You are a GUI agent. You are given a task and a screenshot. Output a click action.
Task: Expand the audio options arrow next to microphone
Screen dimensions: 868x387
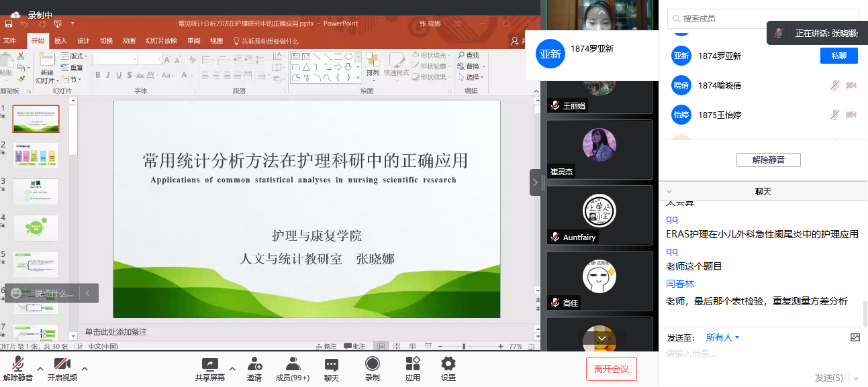[40, 369]
